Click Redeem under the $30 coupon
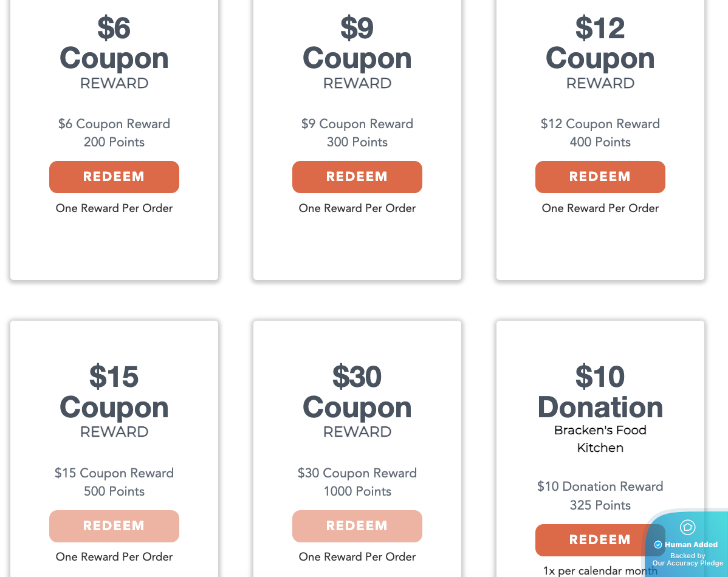 click(x=357, y=526)
